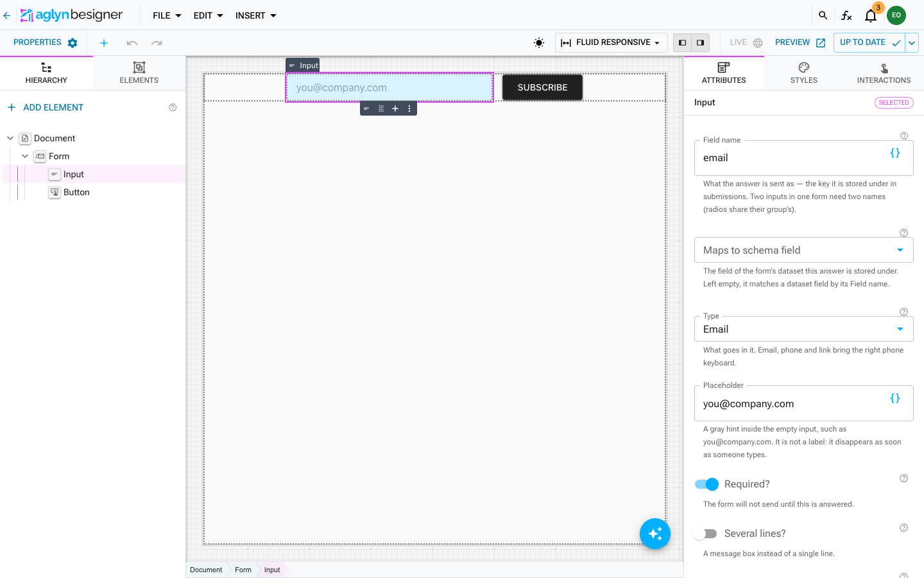Screen dimensions: 924x578
Task: Click the plus icon in element toolbar
Action: point(395,109)
